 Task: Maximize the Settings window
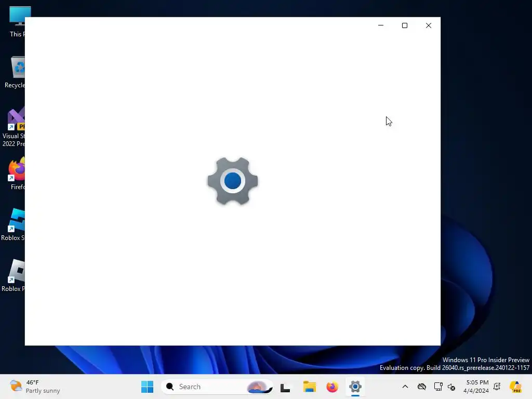404,25
